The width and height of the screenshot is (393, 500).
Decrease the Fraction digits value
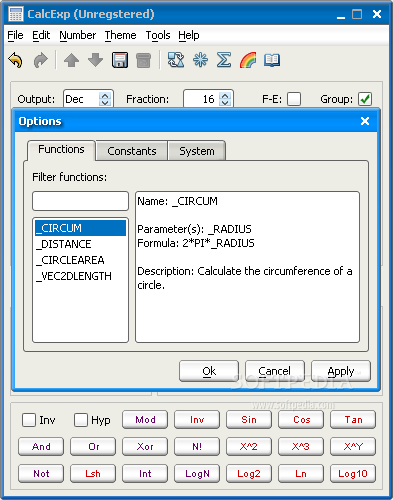[x=225, y=102]
